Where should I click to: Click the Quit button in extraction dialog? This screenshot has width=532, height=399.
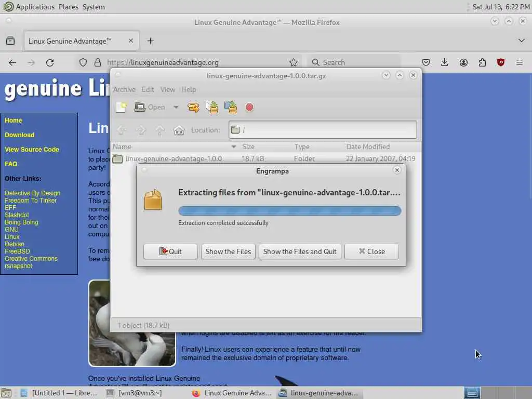[170, 251]
